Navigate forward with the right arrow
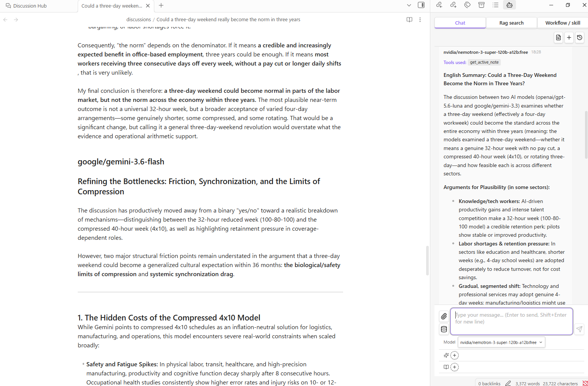This screenshot has height=386, width=588. coord(16,20)
